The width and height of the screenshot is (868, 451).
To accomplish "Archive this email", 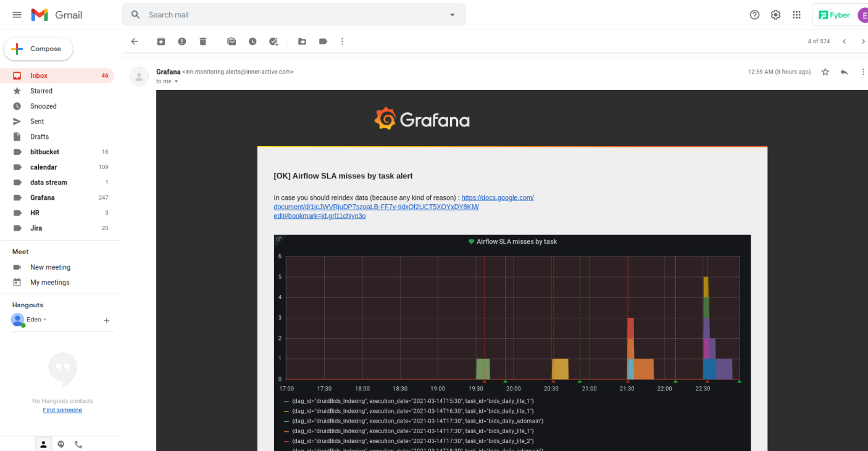I will (161, 41).
